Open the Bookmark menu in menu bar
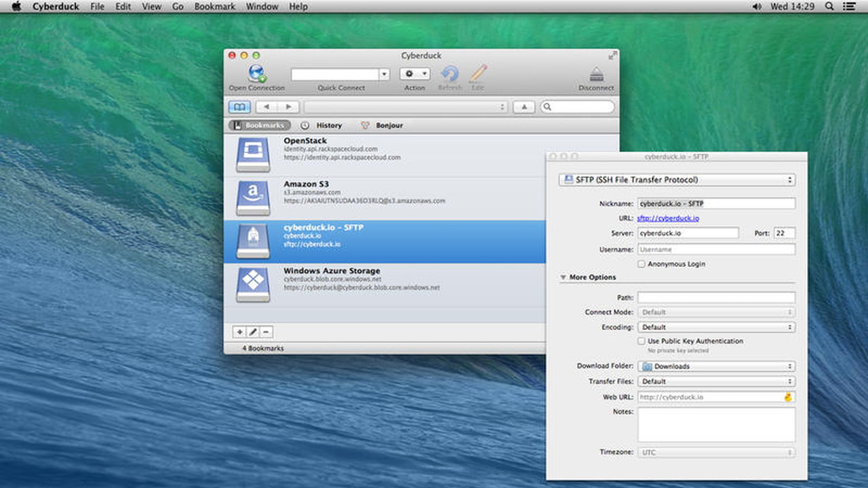Image resolution: width=868 pixels, height=488 pixels. [x=215, y=6]
